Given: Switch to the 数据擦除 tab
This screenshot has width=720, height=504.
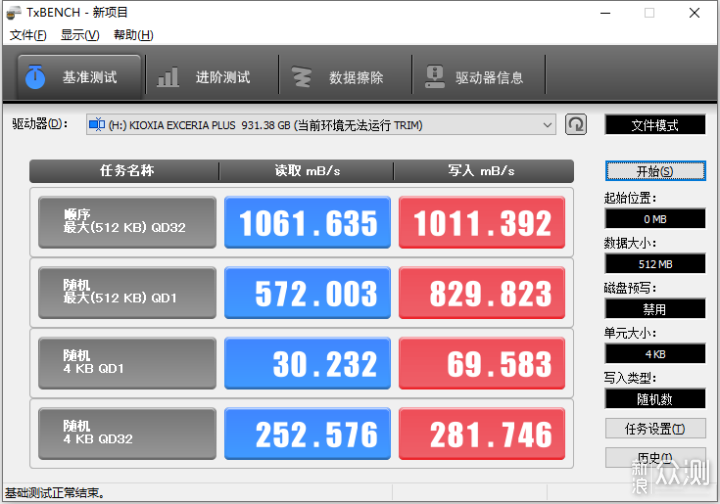Looking at the screenshot, I should point(345,77).
